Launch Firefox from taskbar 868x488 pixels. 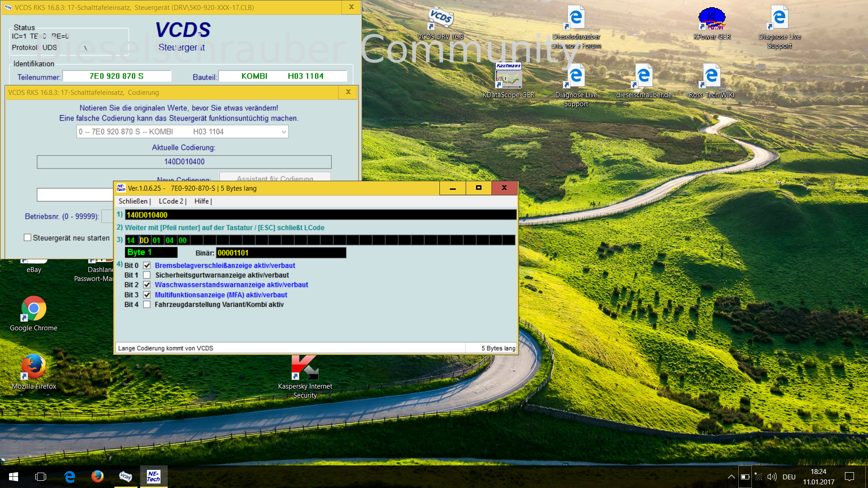(x=97, y=477)
